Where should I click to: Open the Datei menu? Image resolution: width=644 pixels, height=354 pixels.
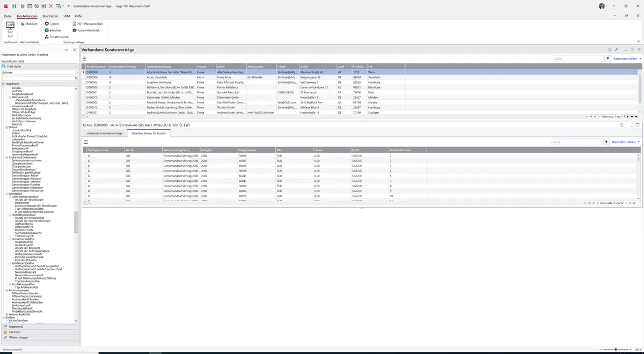click(8, 16)
